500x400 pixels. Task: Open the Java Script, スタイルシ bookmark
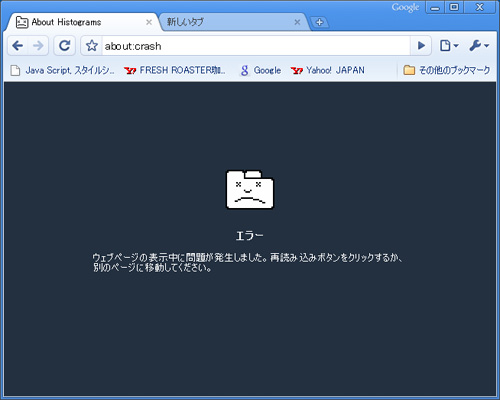(62, 70)
